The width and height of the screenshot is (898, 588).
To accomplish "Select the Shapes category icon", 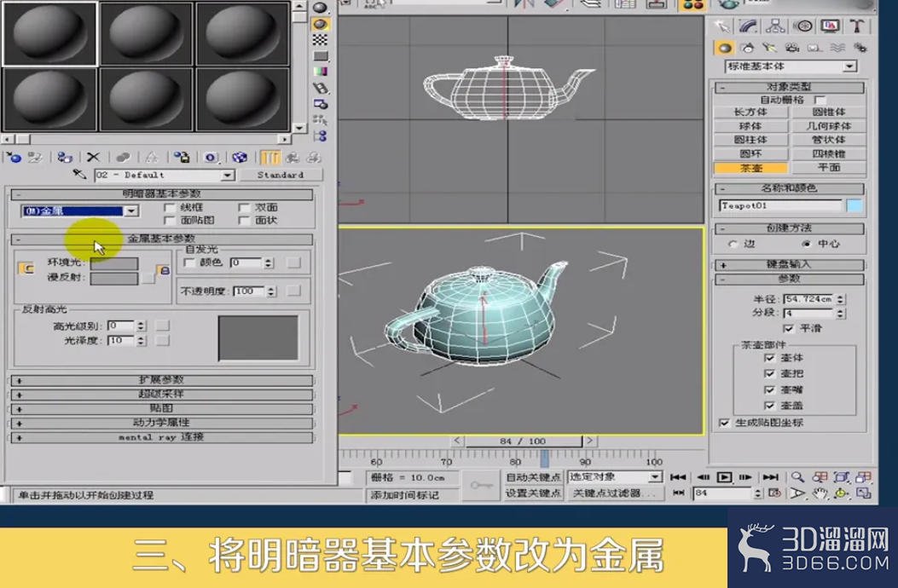I will click(x=747, y=48).
